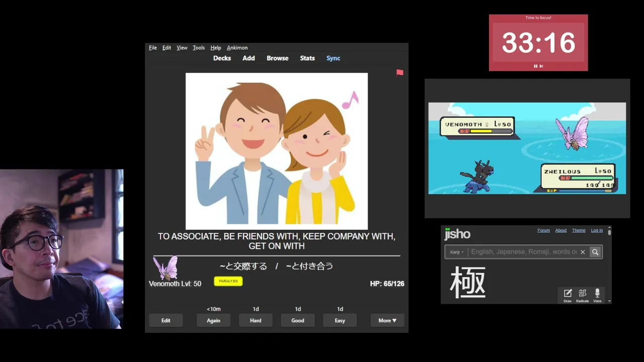Click the 'Time to focus!' label
Image resolution: width=644 pixels, height=362 pixels.
(538, 18)
